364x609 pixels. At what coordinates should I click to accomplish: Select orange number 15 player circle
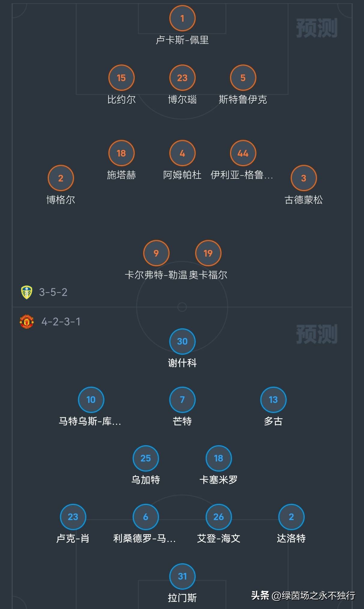click(121, 78)
